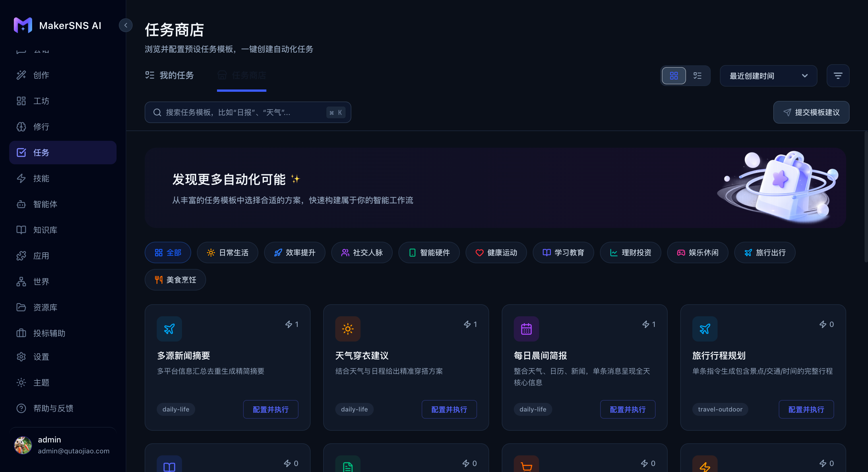Filter by 日常生活 category
The width and height of the screenshot is (868, 472).
(x=227, y=253)
